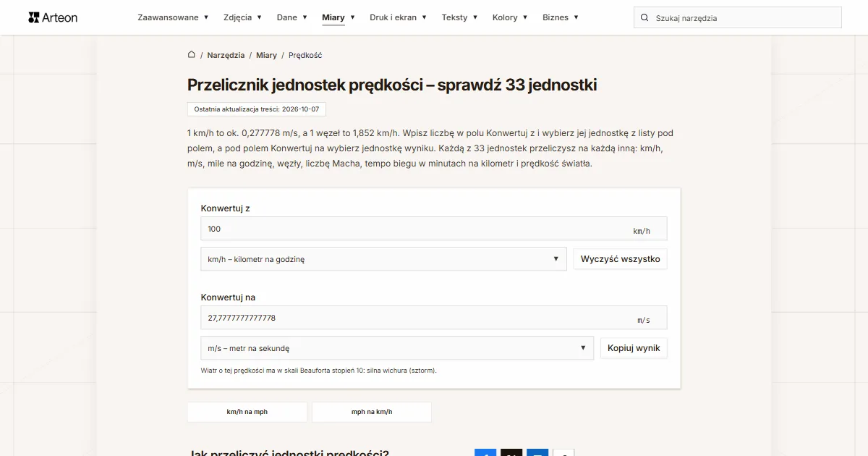Open the Dane menu
Screen dimensions: 868x456
tap(292, 17)
